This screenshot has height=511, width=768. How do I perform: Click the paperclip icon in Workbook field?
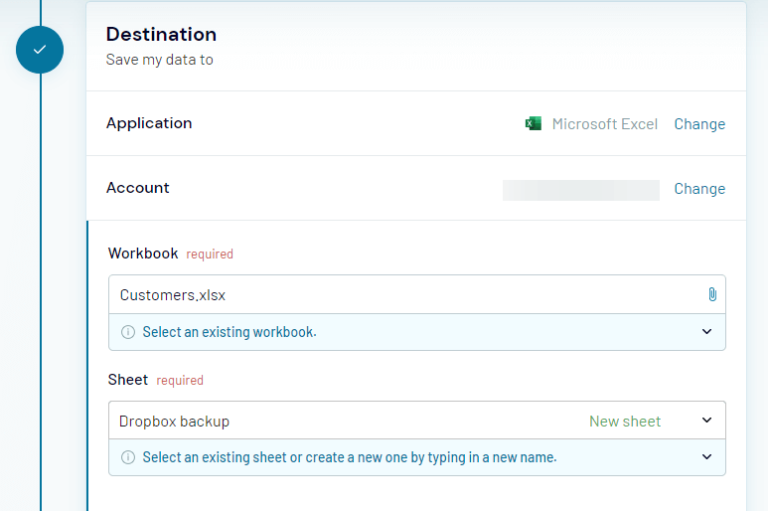[x=712, y=294]
